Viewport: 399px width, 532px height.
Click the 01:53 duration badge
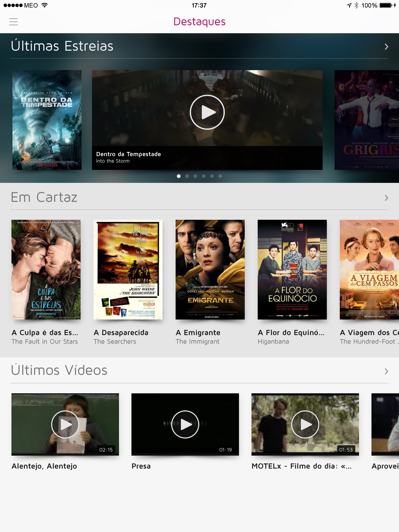tap(346, 450)
